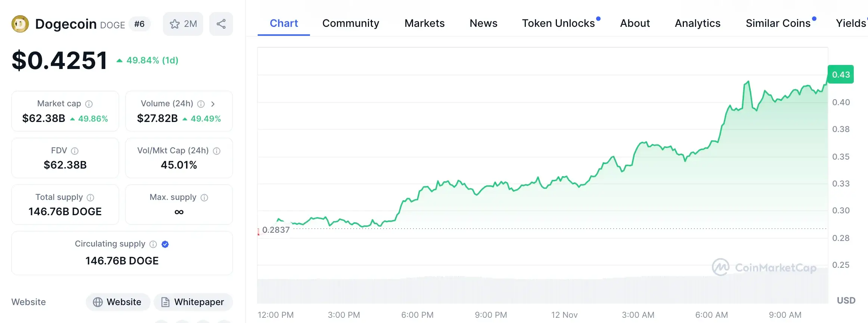Click the 0.43 current price chart label
This screenshot has width=868, height=323.
click(x=841, y=75)
